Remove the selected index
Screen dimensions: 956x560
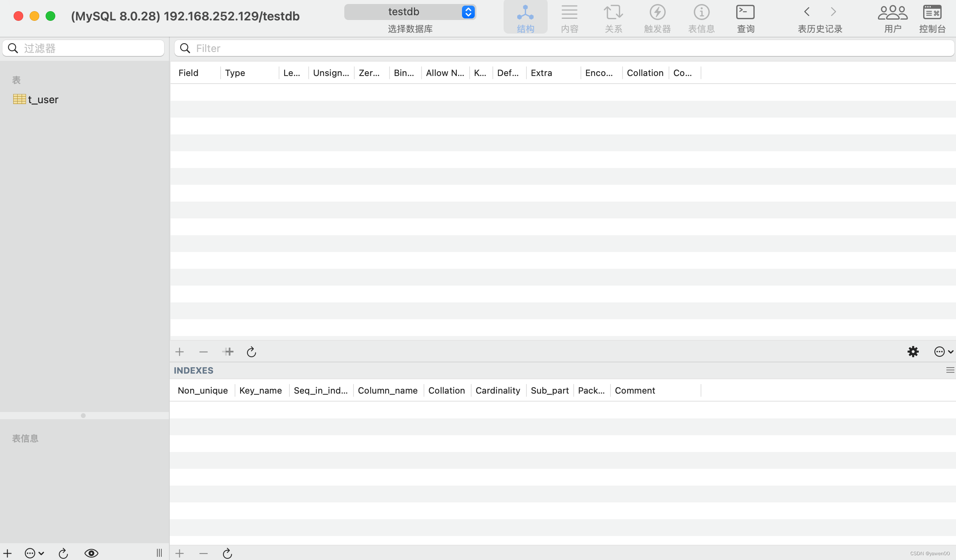click(x=203, y=554)
